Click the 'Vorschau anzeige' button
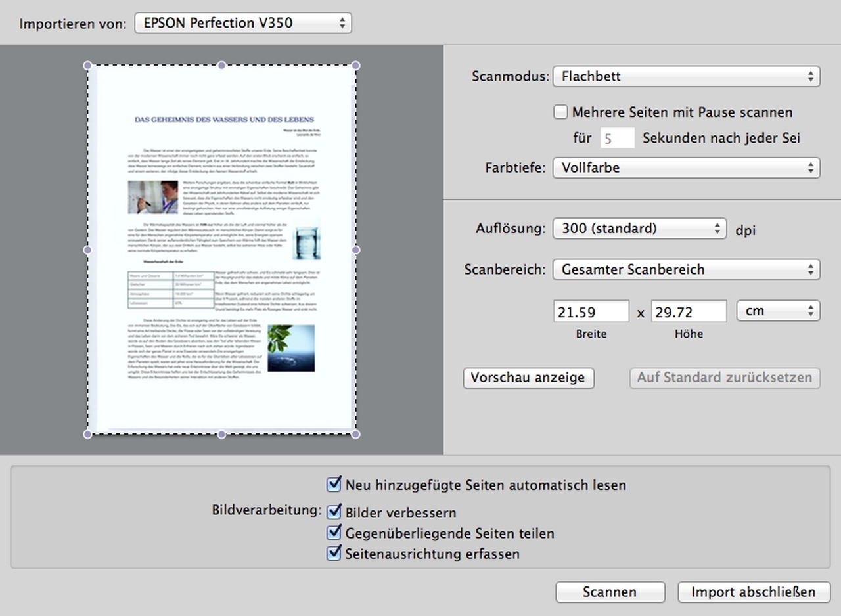This screenshot has width=841, height=616. point(528,378)
